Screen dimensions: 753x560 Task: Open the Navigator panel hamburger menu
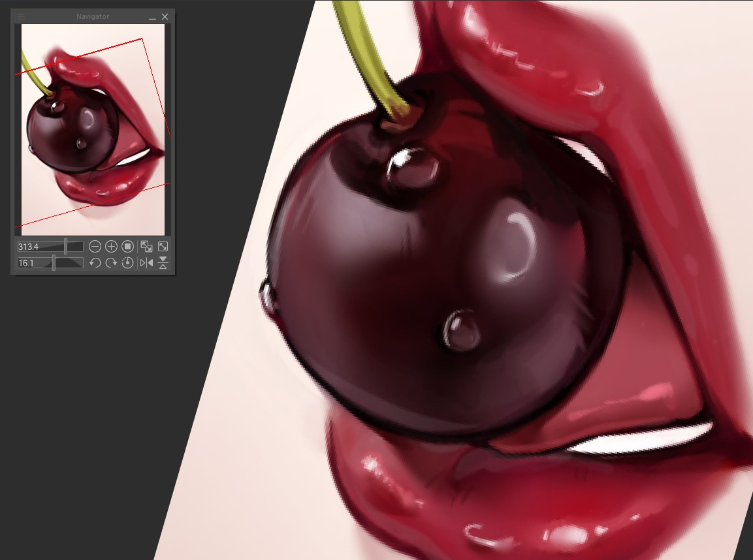[x=21, y=16]
